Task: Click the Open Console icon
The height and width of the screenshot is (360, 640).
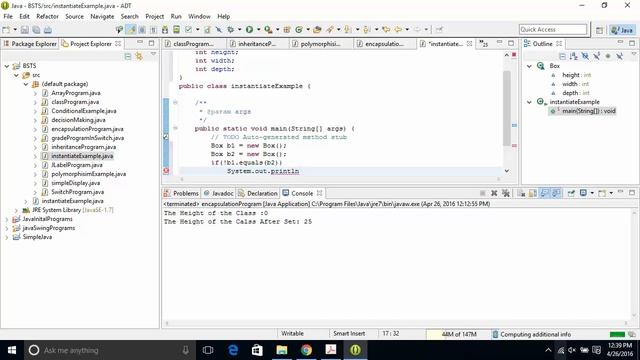Action: coord(602,193)
